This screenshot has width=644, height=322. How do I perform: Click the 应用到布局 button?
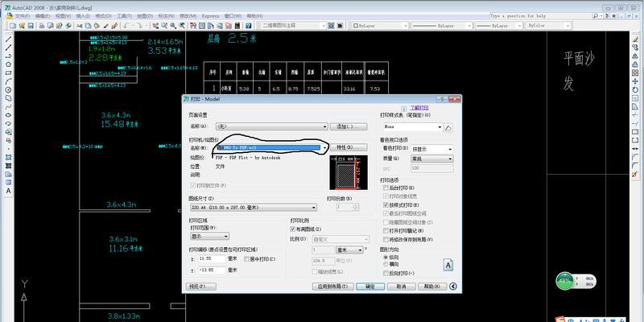(x=333, y=287)
